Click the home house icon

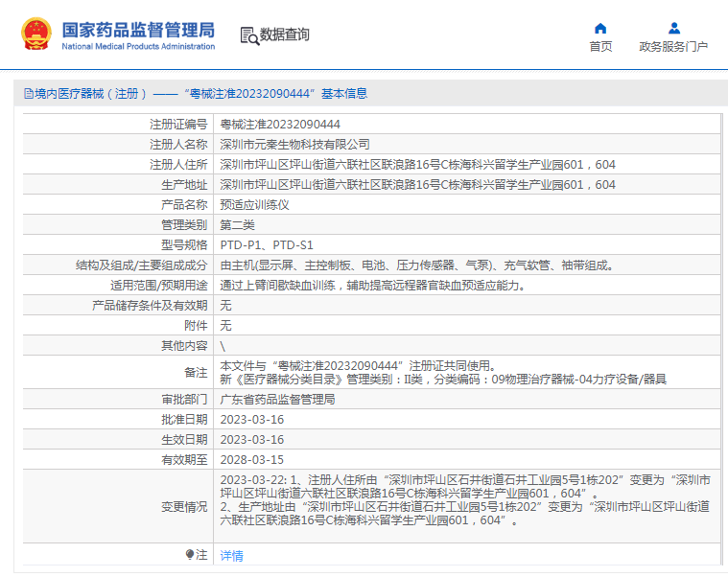(x=600, y=29)
